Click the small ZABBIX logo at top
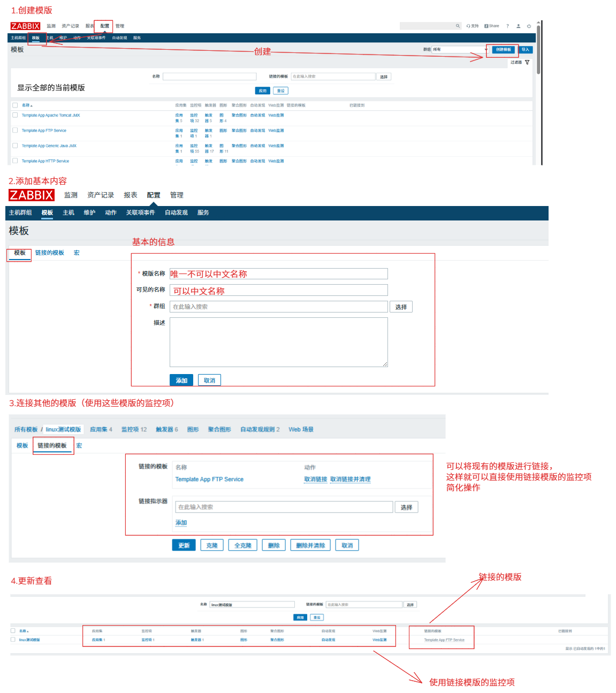Screen dimensions: 616x693 [25, 26]
